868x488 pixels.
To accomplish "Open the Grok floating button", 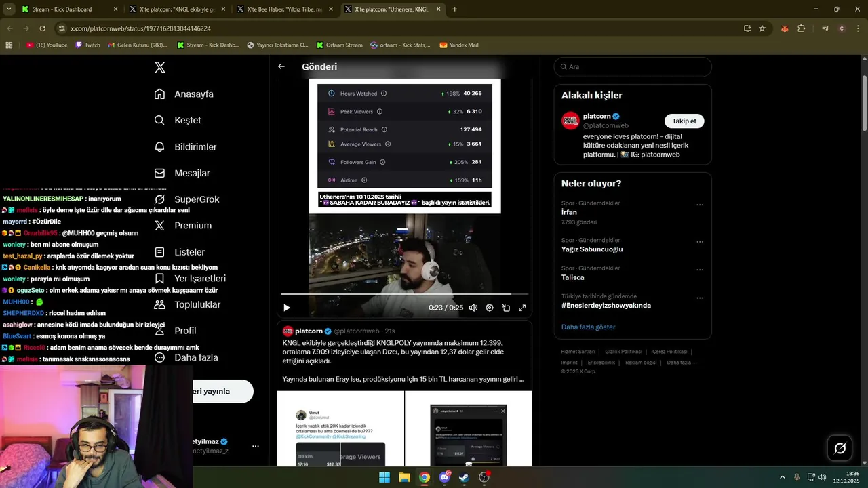I will pos(840,448).
